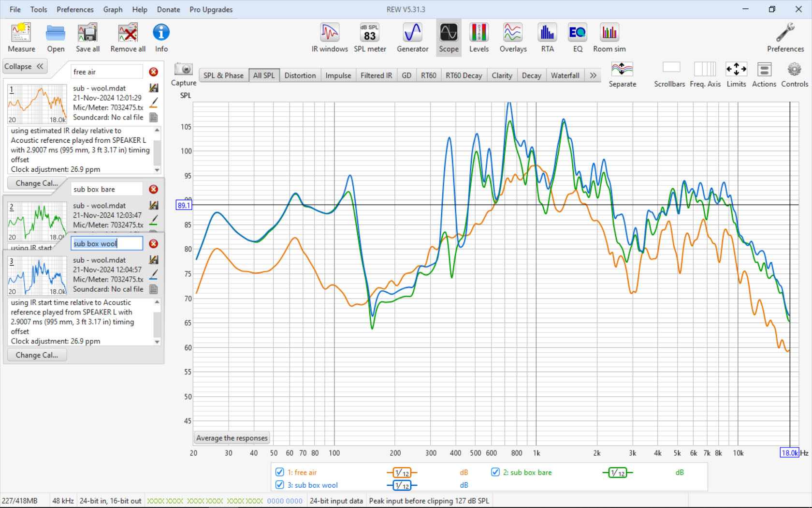This screenshot has width=812, height=508.
Task: Open Freq. Axis options
Action: pyautogui.click(x=705, y=75)
